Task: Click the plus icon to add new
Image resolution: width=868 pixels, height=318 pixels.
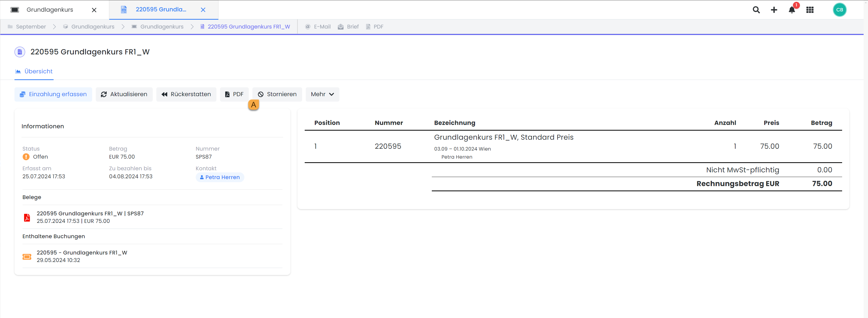Action: (774, 10)
